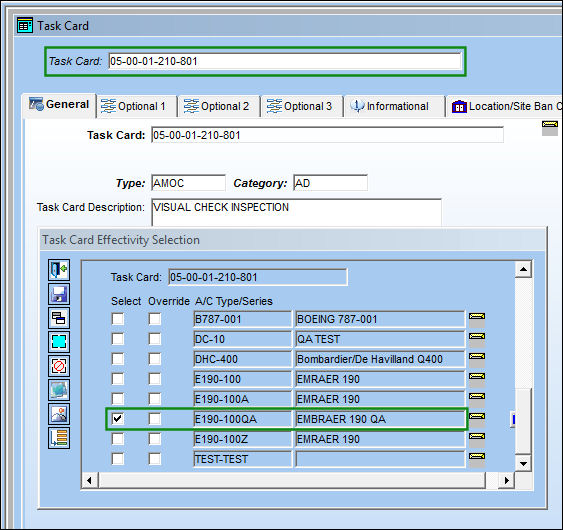The image size is (563, 530).
Task: Click the Task Card window title icon
Action: 25,25
